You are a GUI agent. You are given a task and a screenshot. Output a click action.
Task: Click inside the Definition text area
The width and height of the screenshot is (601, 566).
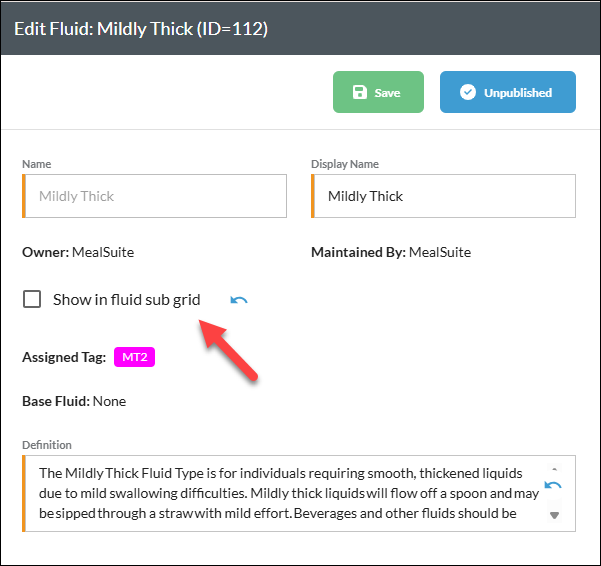[x=284, y=494]
